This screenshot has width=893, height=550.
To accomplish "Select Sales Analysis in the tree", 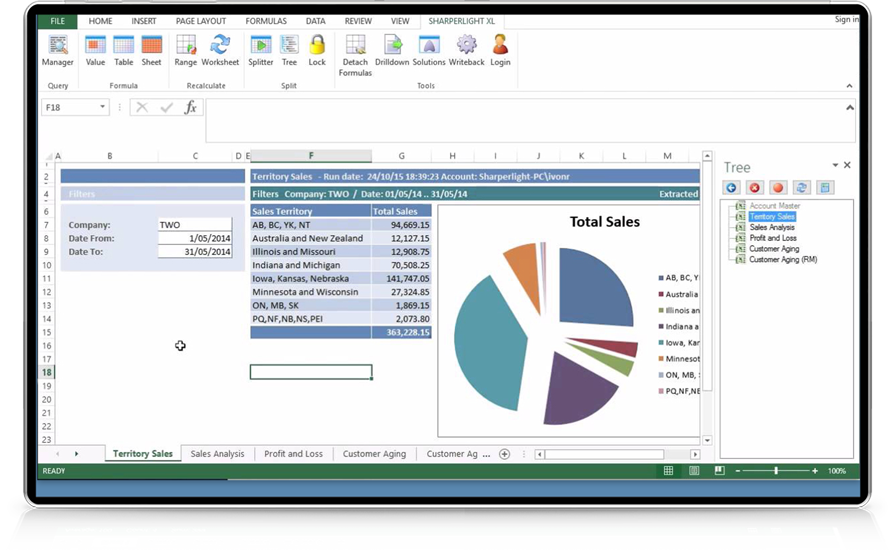I will [x=772, y=227].
